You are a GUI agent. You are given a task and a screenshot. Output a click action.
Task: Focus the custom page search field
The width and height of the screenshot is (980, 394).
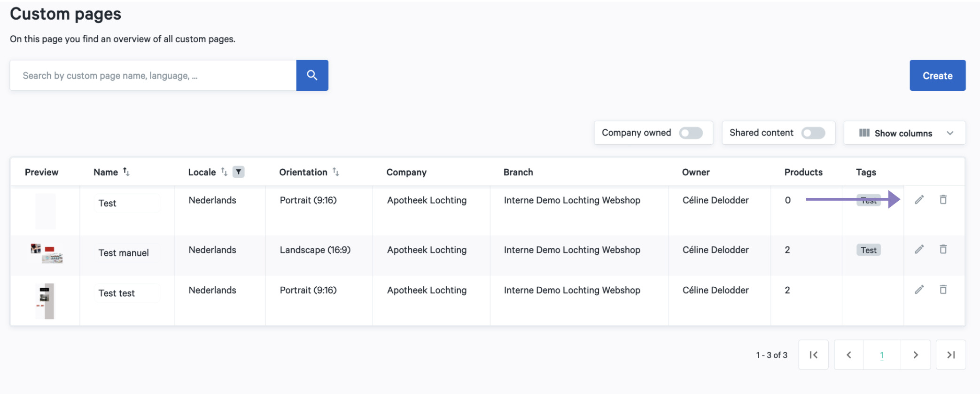[x=153, y=75]
